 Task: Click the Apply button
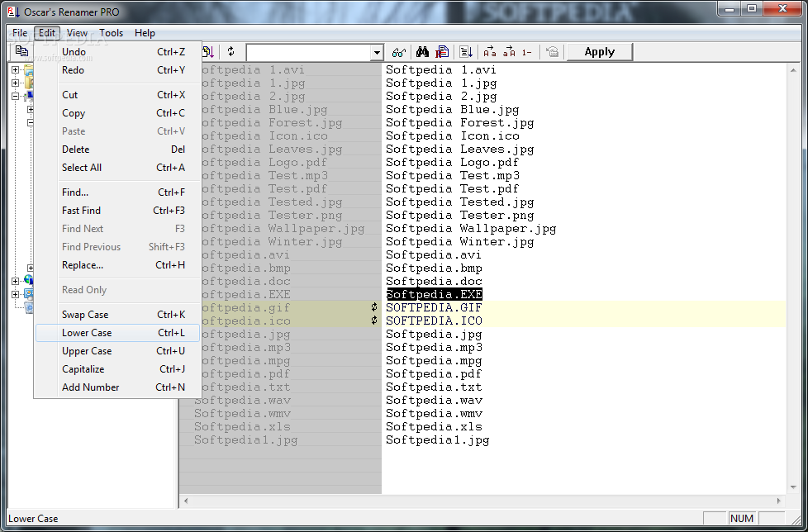599,51
